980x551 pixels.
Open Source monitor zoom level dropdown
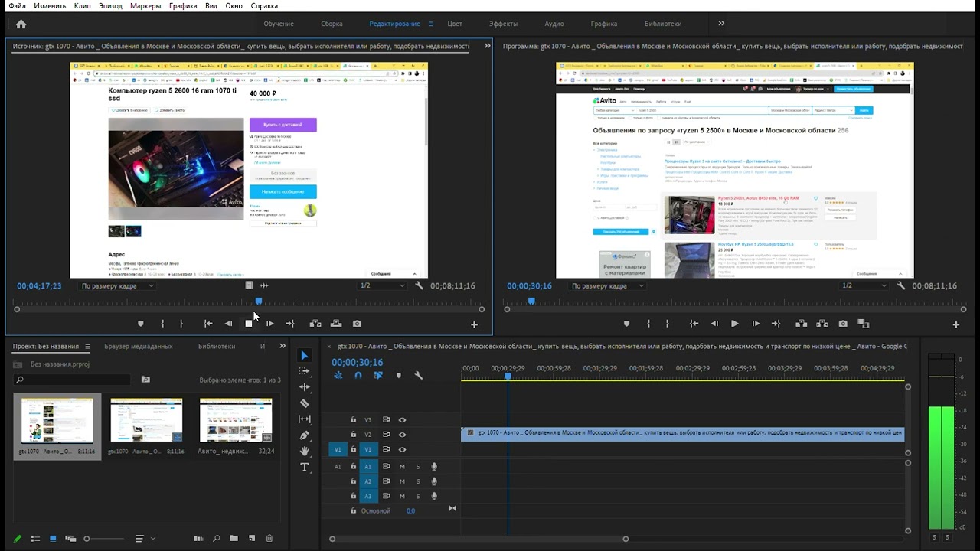[117, 285]
